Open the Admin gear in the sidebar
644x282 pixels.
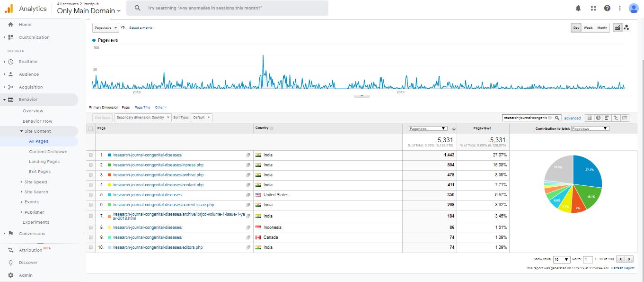coord(11,275)
